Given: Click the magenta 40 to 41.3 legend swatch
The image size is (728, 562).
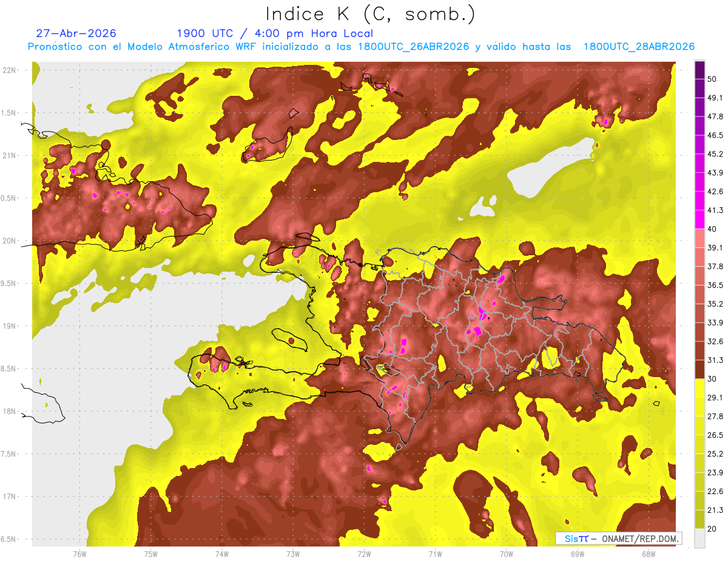Looking at the screenshot, I should (699, 218).
